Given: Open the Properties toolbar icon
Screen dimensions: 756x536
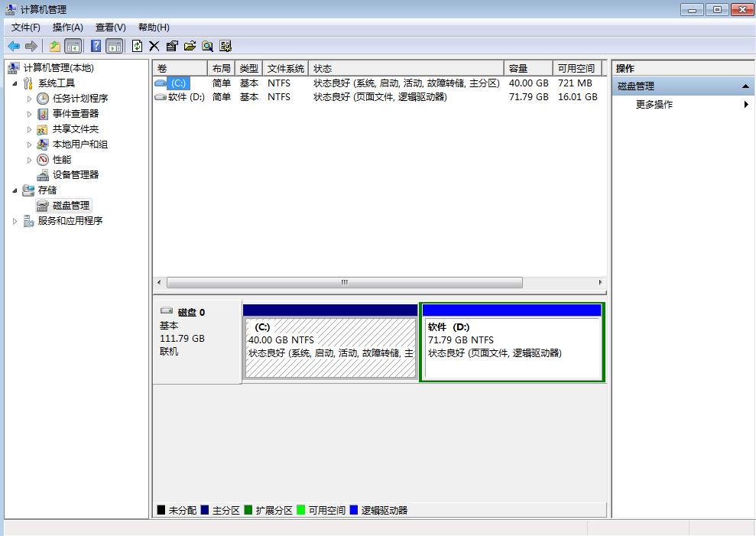Looking at the screenshot, I should [x=172, y=47].
